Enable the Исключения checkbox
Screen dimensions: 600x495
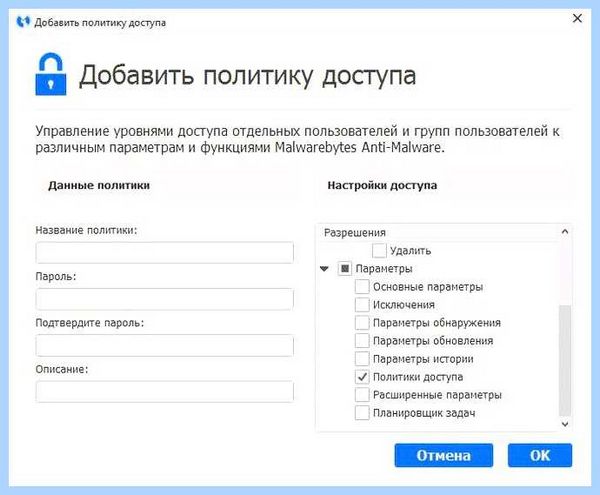coord(362,304)
